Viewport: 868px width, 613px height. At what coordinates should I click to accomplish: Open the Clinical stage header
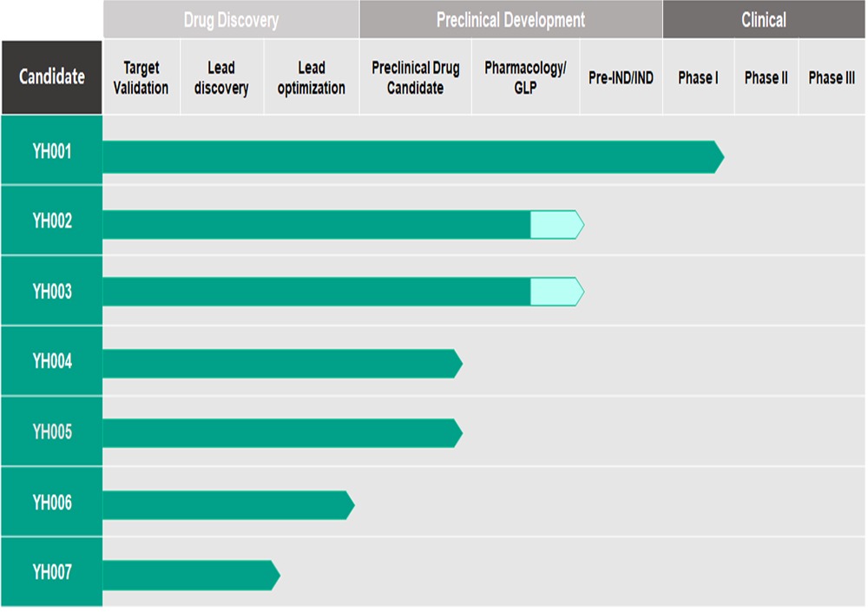click(764, 20)
